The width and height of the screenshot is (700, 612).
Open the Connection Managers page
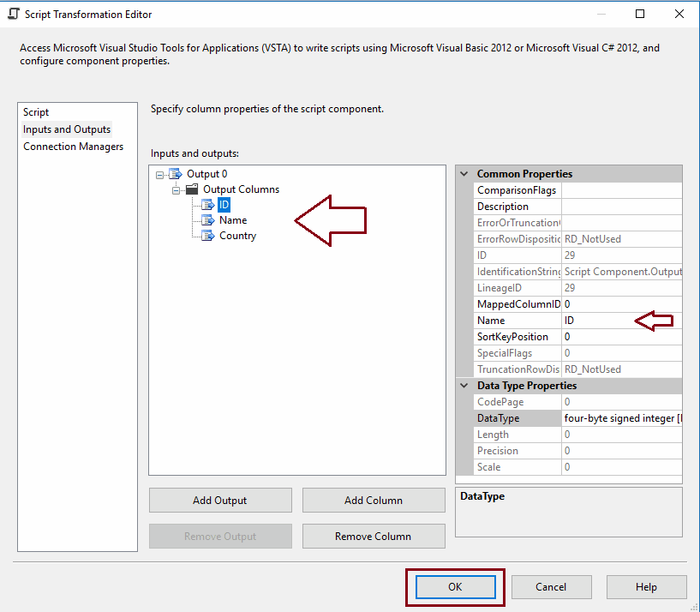click(73, 146)
